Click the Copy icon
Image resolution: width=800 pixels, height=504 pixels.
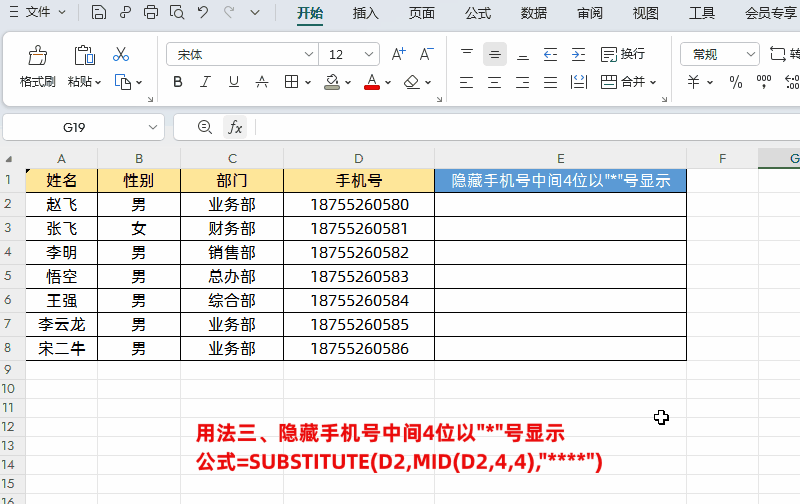click(x=122, y=82)
